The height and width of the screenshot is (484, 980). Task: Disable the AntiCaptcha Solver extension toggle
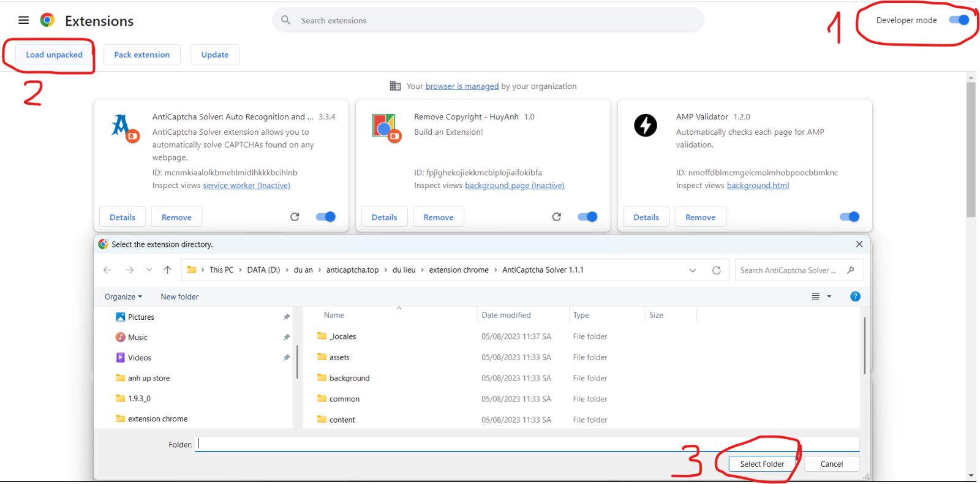tap(325, 216)
